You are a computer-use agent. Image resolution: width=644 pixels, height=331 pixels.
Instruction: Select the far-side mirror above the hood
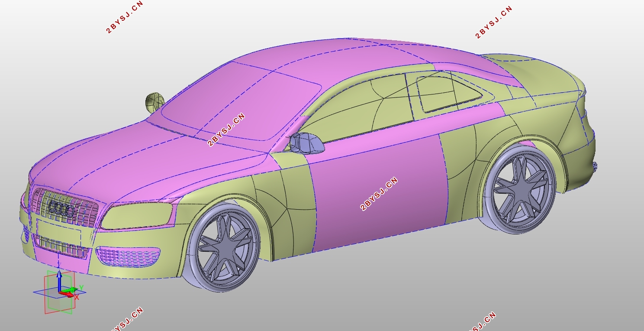155,103
